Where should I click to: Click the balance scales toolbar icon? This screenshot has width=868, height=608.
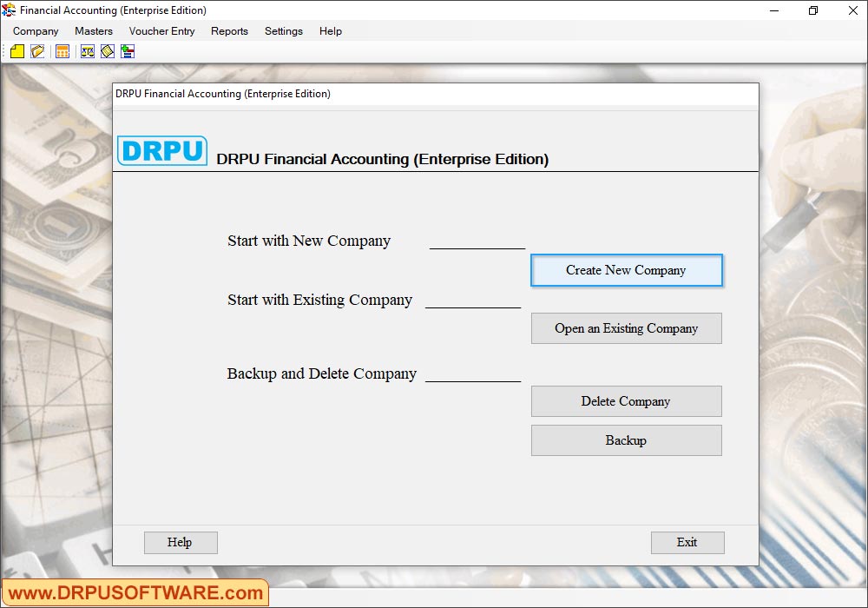pos(88,52)
